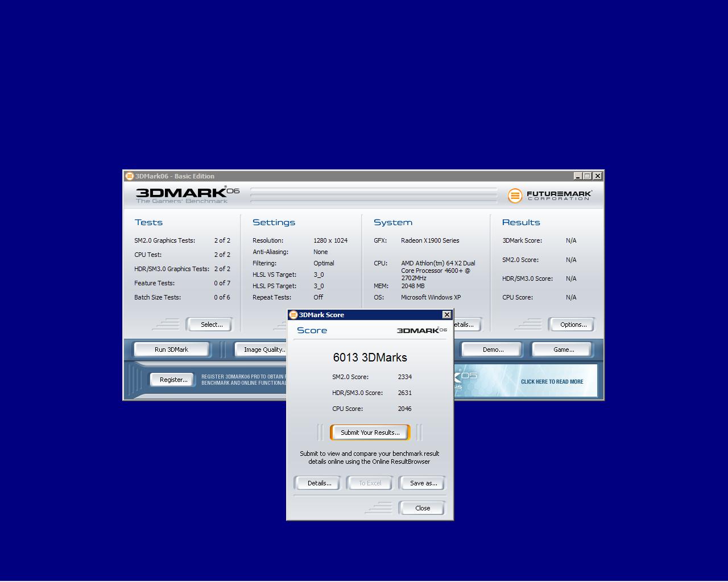The width and height of the screenshot is (728, 582).
Task: Click the AMD Athlon 64 X2 CPU description
Action: pyautogui.click(x=438, y=271)
